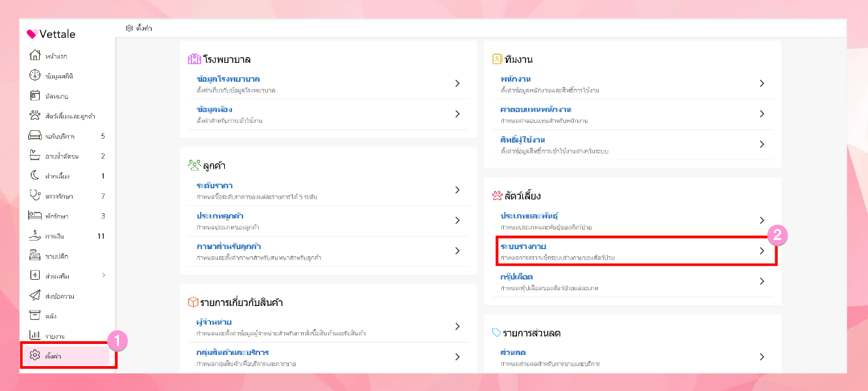Select การเงิน in the sidebar
Screen dimensions: 868x391
55,236
